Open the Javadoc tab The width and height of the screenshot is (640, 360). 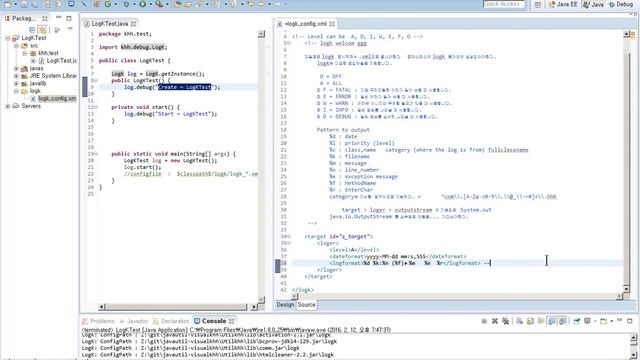(x=134, y=321)
